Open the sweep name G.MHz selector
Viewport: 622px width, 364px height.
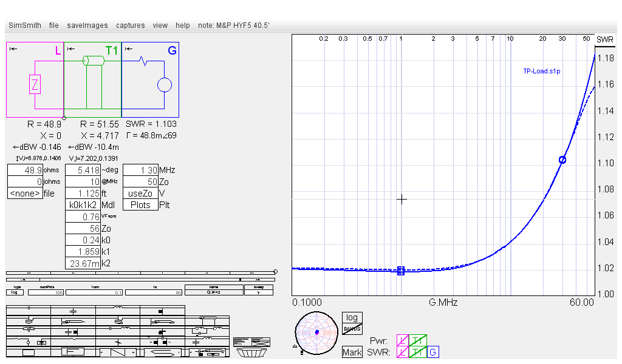214,292
